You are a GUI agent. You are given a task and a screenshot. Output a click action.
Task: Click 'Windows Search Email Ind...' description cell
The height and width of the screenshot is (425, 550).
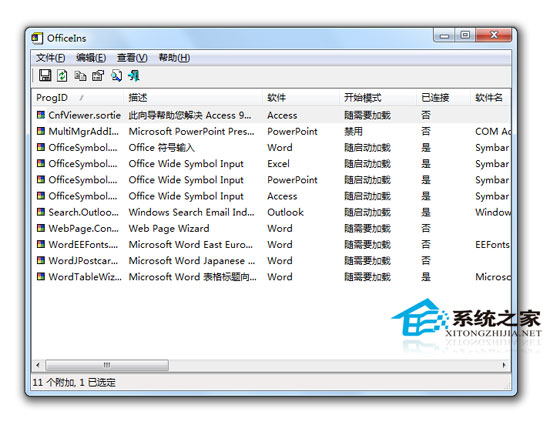click(x=191, y=212)
